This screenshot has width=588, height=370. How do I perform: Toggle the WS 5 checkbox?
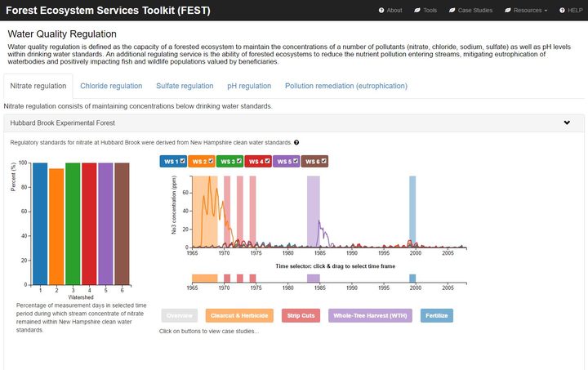(296, 161)
